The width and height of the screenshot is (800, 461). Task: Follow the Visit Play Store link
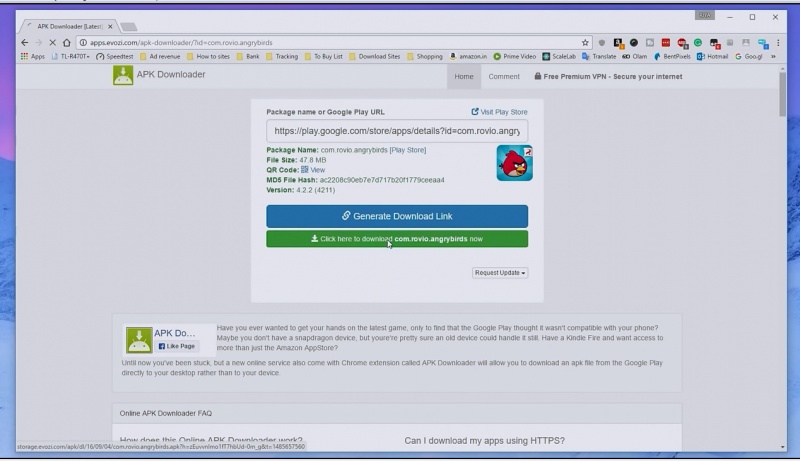point(499,112)
